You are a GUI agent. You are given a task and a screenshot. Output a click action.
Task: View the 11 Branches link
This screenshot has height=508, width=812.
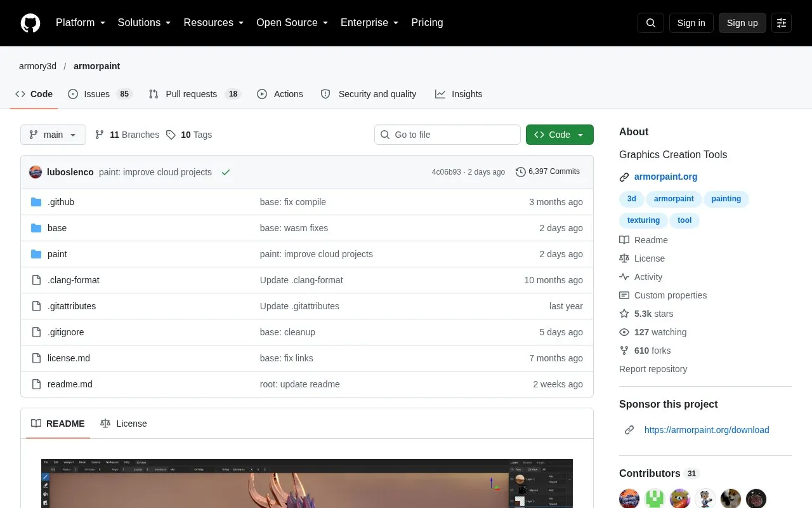(128, 135)
